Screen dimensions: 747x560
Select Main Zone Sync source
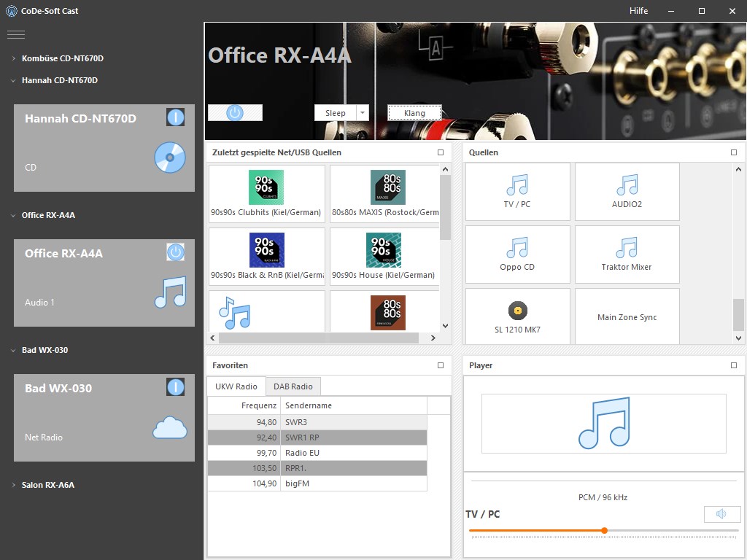pos(627,316)
